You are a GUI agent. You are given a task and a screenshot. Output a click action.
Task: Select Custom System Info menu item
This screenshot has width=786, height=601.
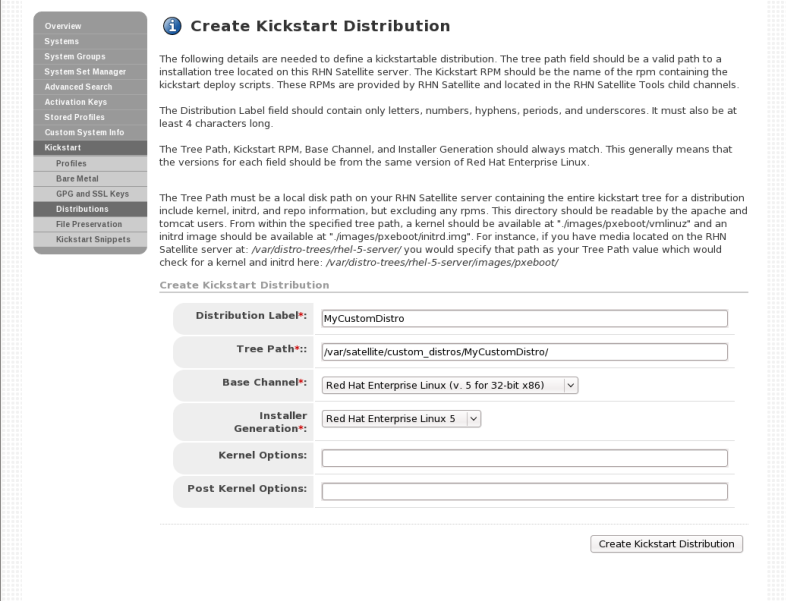(x=84, y=132)
